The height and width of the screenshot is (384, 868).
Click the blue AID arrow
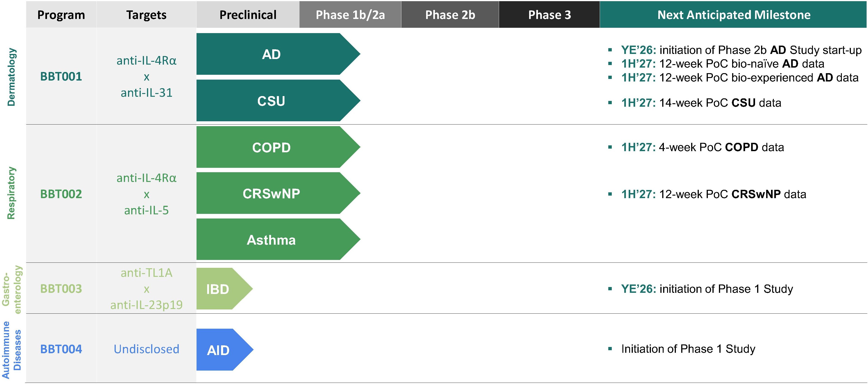[225, 350]
